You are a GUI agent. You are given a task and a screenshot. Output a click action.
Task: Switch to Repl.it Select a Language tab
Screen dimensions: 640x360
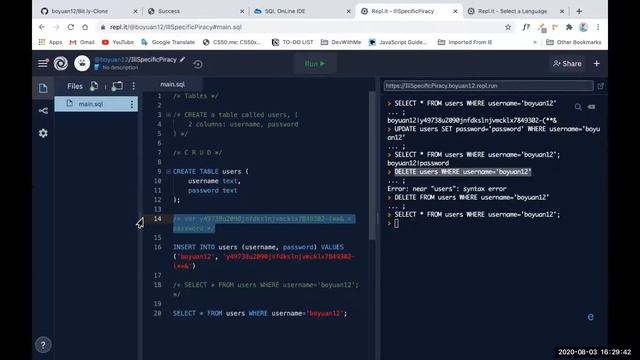point(516,11)
